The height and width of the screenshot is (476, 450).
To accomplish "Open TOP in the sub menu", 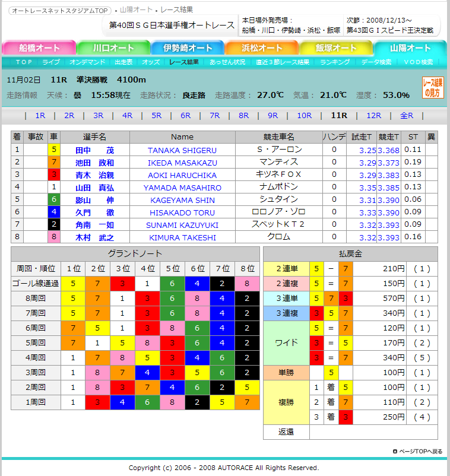I will (24, 62).
